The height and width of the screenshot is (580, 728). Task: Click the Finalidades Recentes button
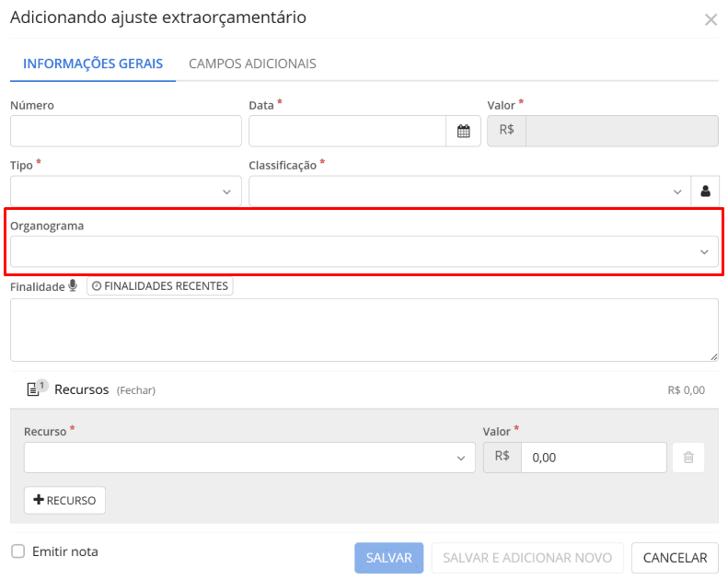coord(160,286)
